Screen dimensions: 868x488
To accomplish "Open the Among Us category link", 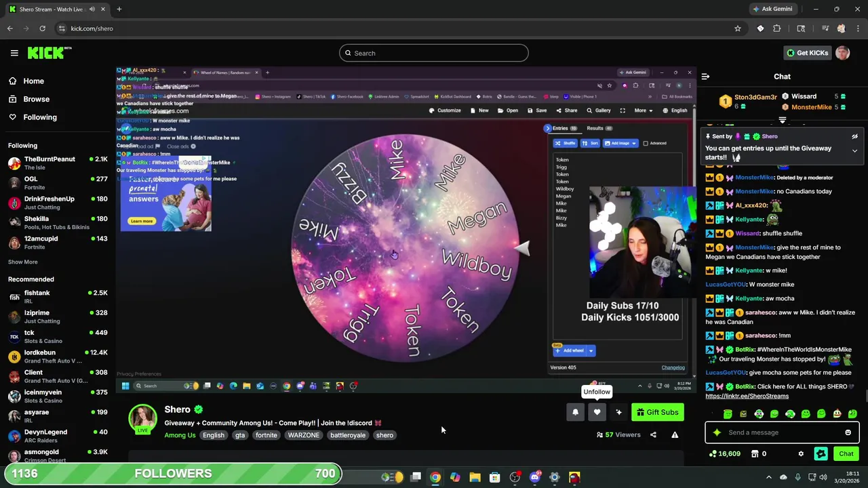I will (x=180, y=435).
